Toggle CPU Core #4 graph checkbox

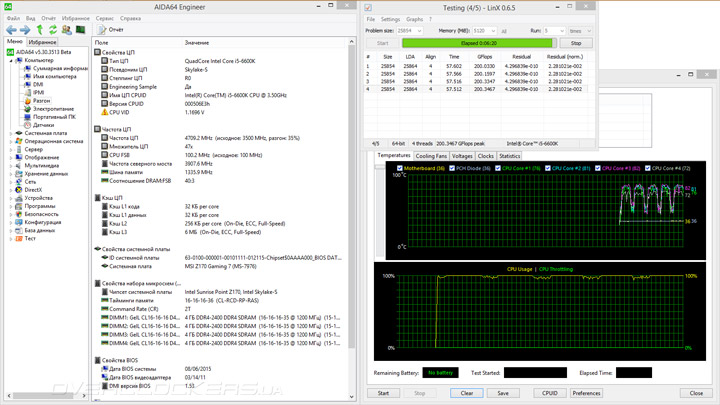[648, 168]
